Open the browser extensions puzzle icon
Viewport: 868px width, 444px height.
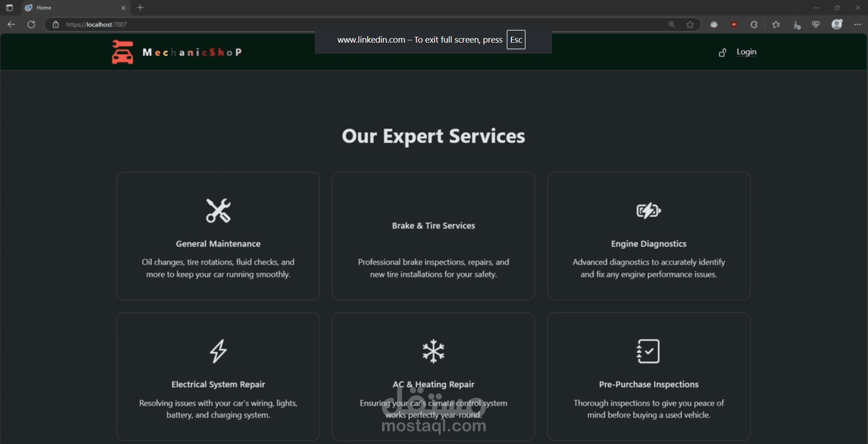tap(754, 24)
